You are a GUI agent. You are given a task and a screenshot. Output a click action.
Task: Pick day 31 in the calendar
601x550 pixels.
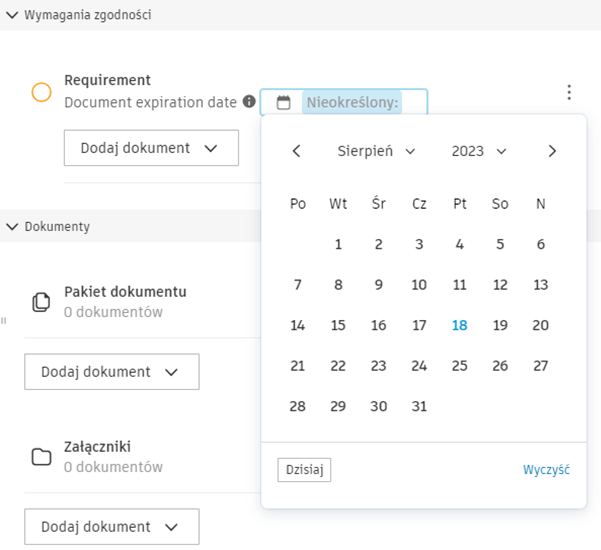pos(419,406)
